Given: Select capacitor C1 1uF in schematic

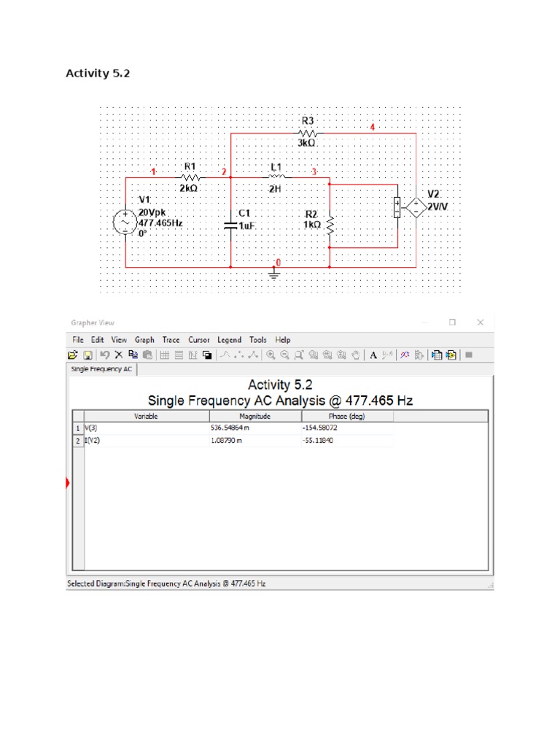Looking at the screenshot, I should coord(231,225).
